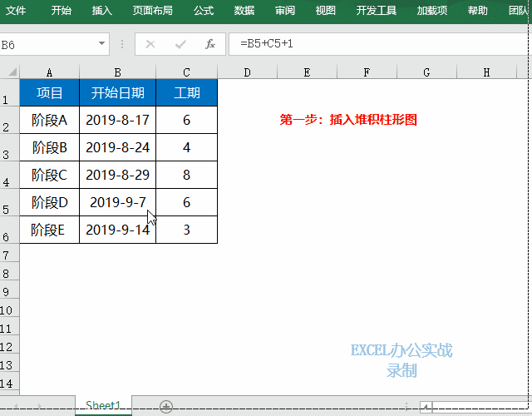Select the 项目 header cell

click(x=50, y=92)
